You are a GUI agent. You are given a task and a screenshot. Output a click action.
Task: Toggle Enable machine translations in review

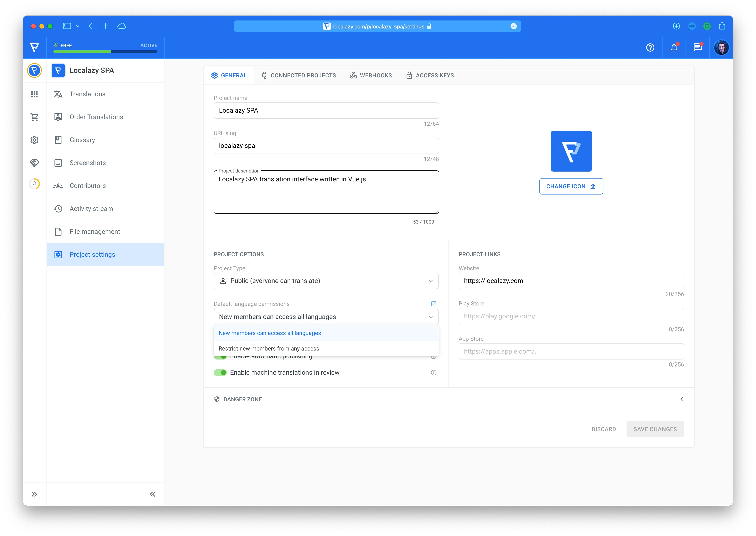pos(220,373)
